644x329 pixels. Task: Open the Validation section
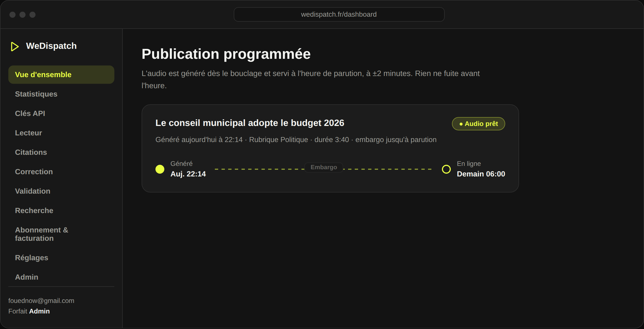point(61,191)
